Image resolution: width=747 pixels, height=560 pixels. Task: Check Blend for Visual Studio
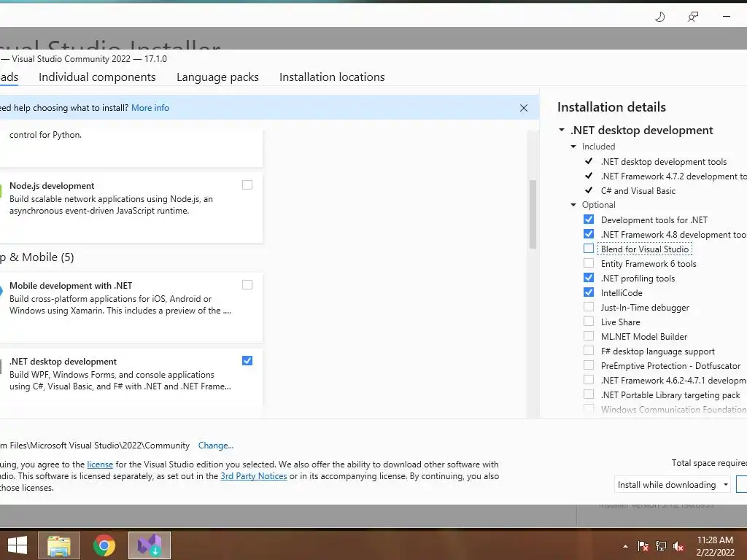(x=589, y=249)
